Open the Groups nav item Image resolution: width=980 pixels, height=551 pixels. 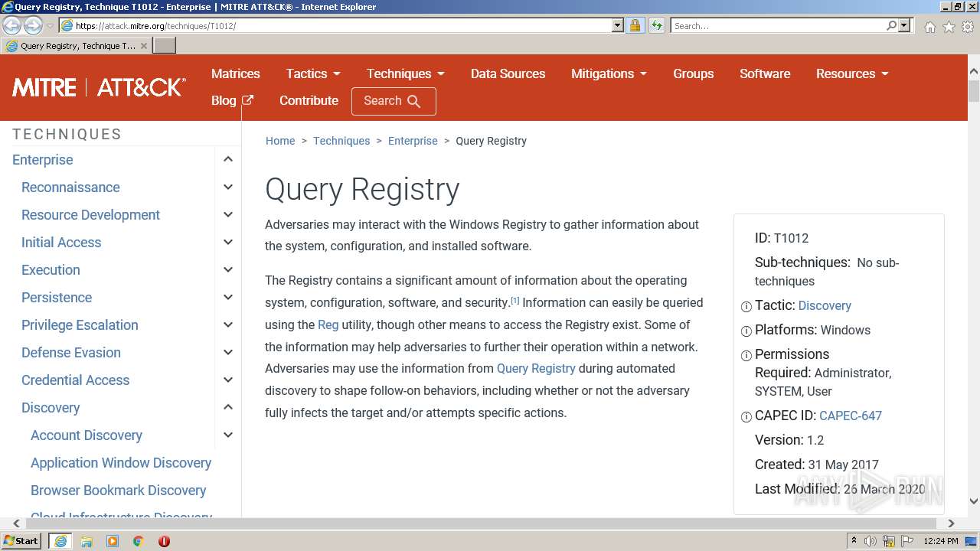click(694, 73)
